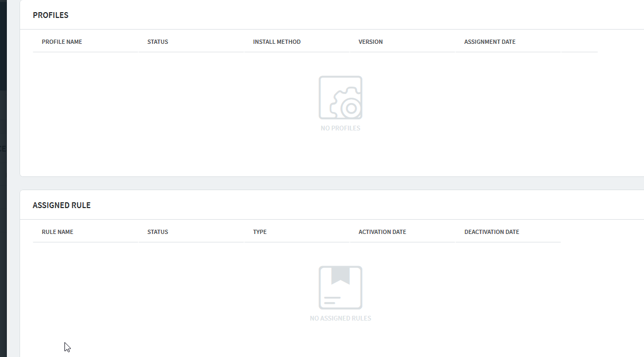This screenshot has height=357, width=644.
Task: Sort assigned rules by Type column
Action: (x=259, y=232)
